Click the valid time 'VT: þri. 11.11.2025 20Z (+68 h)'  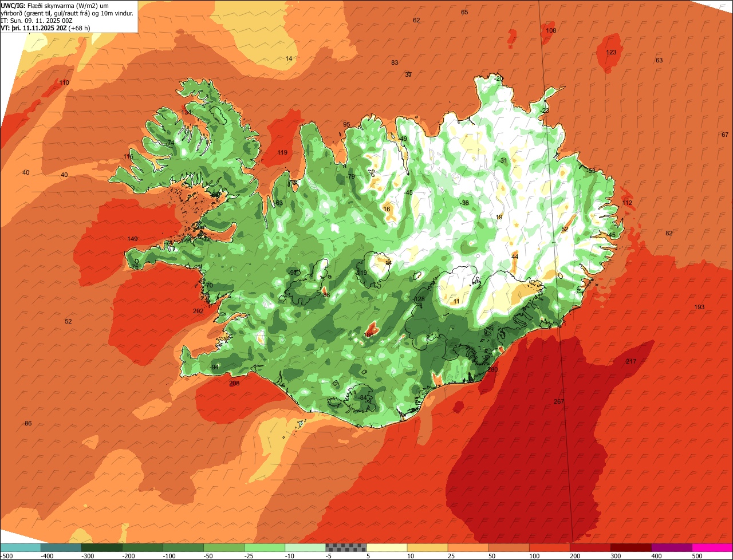tap(45, 27)
